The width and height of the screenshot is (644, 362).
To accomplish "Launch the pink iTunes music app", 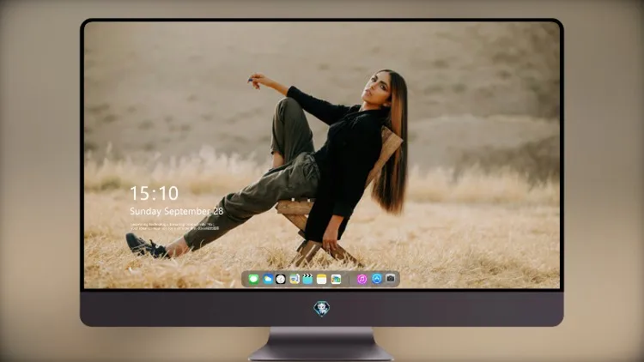I will [361, 279].
